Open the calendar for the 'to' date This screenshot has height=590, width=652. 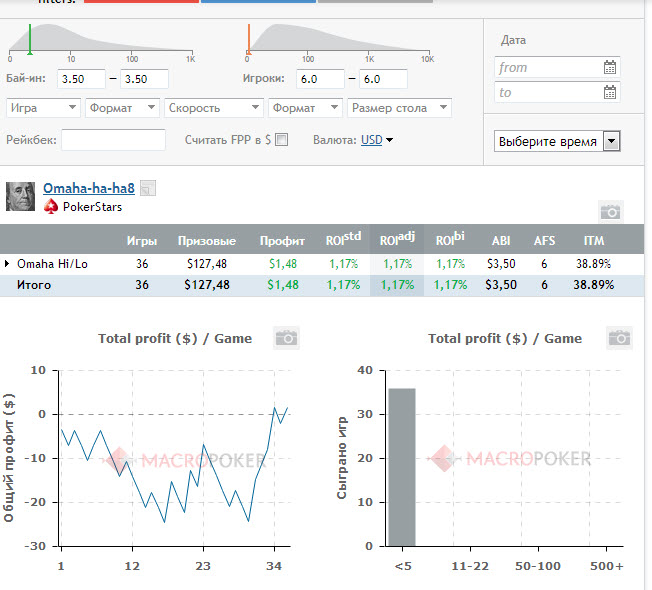pyautogui.click(x=610, y=92)
